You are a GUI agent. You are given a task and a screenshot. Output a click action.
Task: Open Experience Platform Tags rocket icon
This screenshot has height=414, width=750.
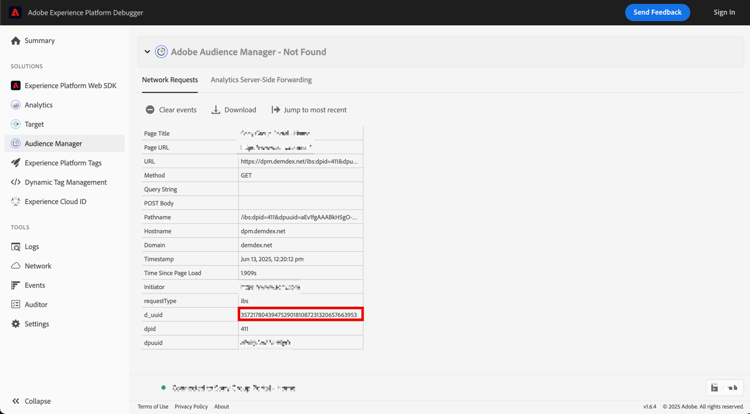click(16, 163)
